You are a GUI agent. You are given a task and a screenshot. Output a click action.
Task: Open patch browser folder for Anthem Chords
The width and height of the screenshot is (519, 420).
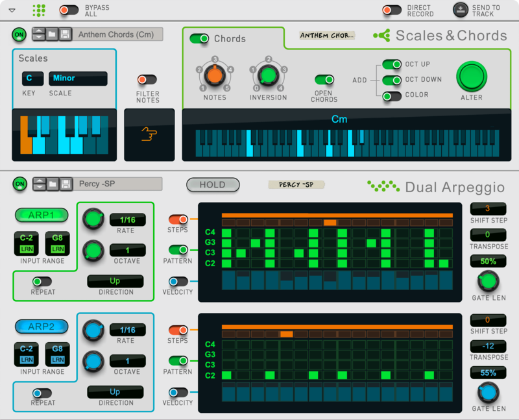53,34
